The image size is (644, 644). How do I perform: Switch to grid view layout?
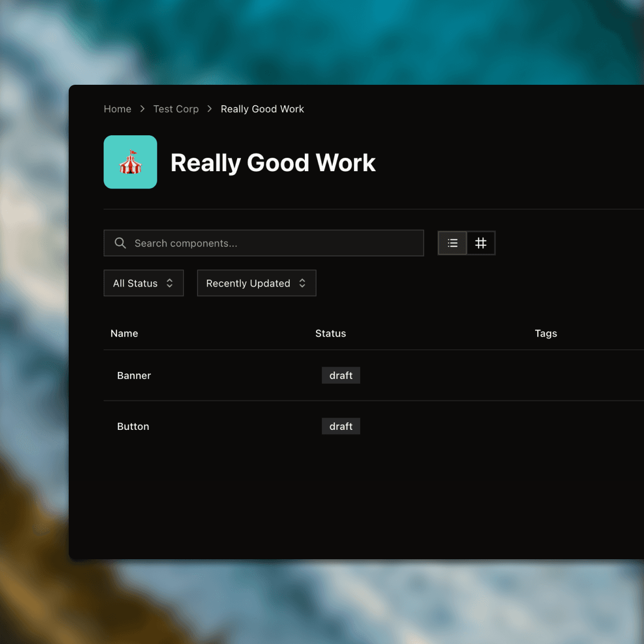tap(481, 243)
